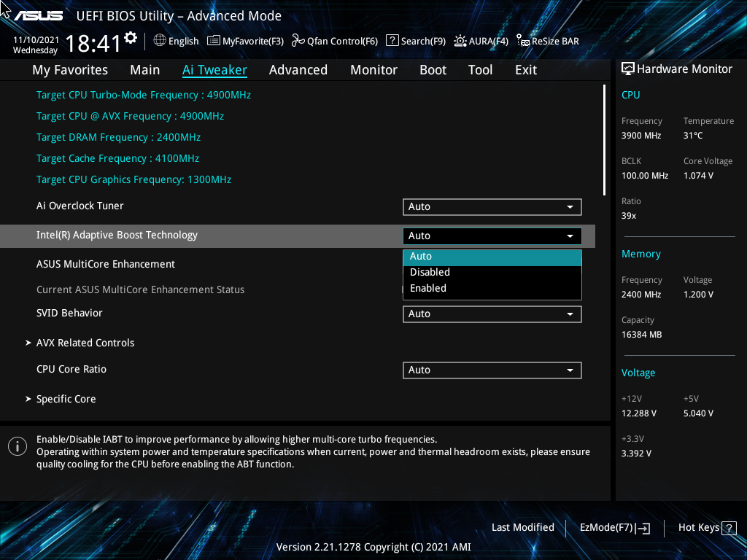Click +3.3V reading 3.392 V
The width and height of the screenshot is (747, 560).
(x=636, y=454)
